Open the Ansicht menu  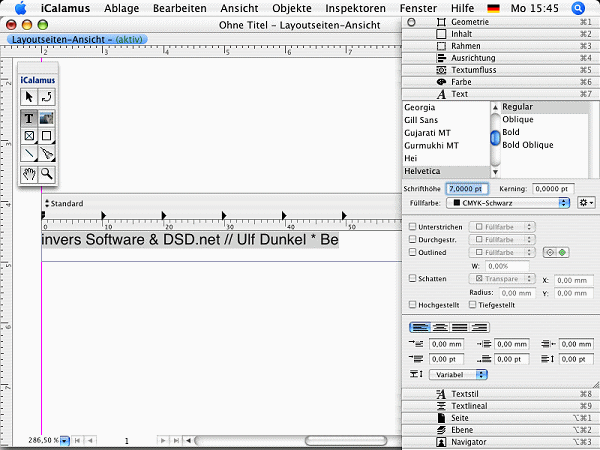[239, 8]
